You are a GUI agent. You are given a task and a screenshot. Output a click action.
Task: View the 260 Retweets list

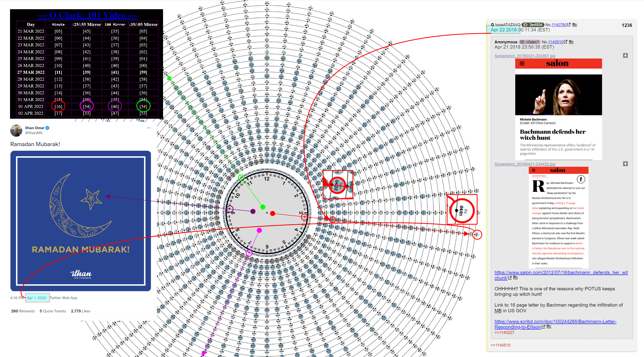point(23,311)
